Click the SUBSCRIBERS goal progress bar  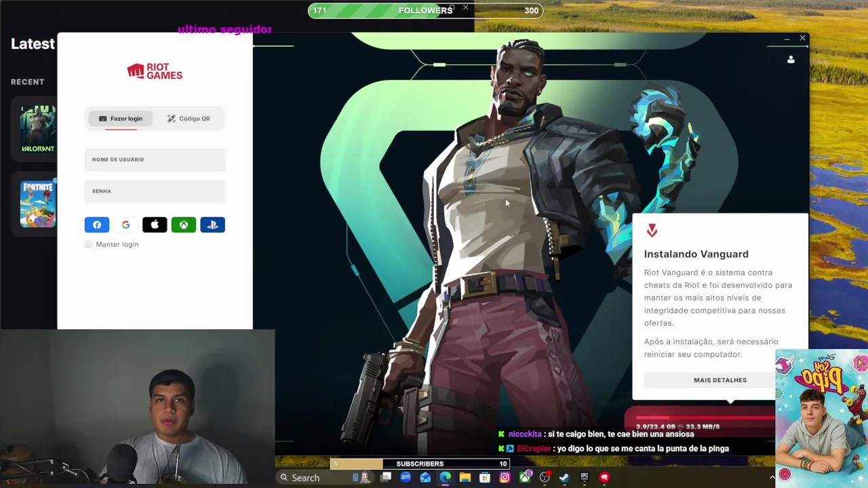pyautogui.click(x=420, y=464)
